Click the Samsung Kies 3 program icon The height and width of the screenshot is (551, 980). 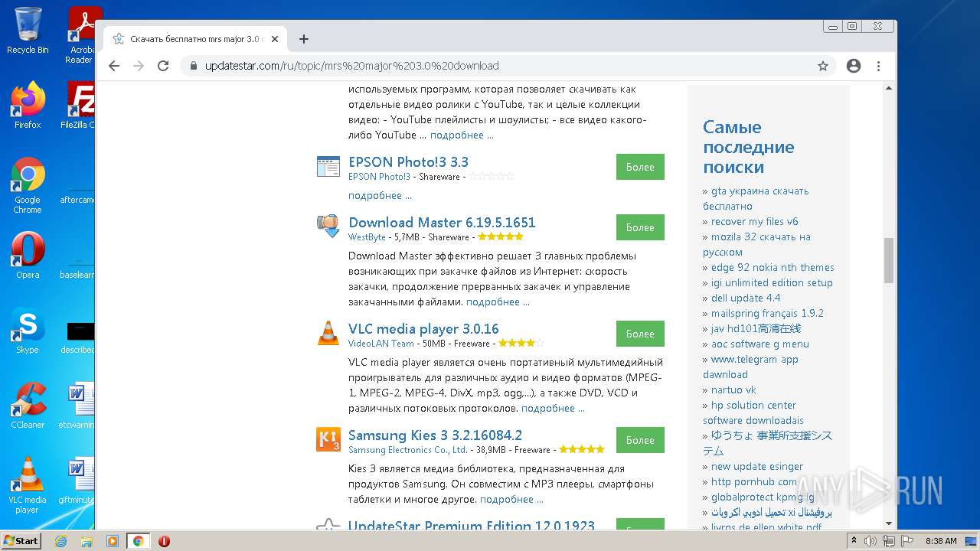[x=328, y=439]
